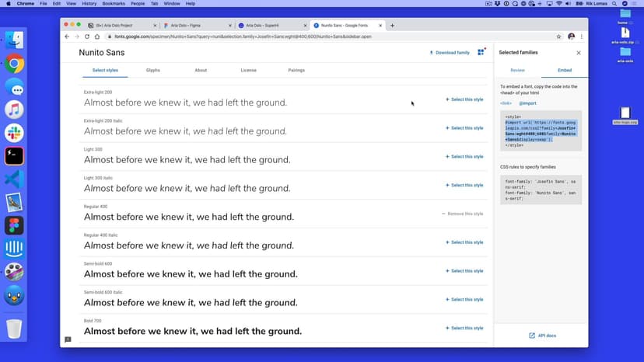Remove the Regular 400 style
Image resolution: width=644 pixels, height=362 pixels.
point(463,214)
